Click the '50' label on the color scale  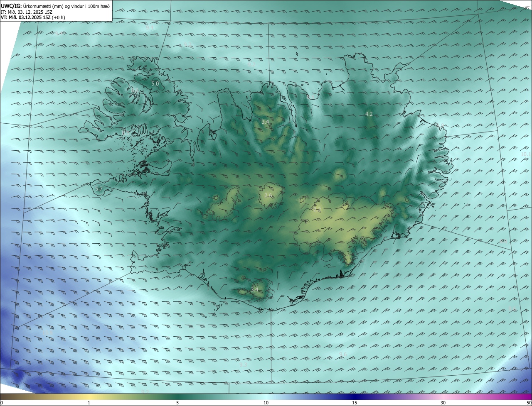coord(529,403)
